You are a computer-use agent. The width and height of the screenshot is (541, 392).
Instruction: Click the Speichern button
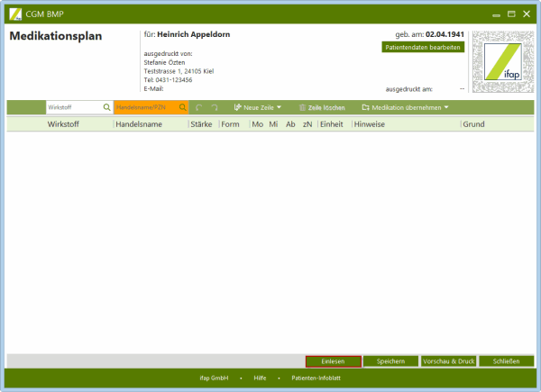390,360
